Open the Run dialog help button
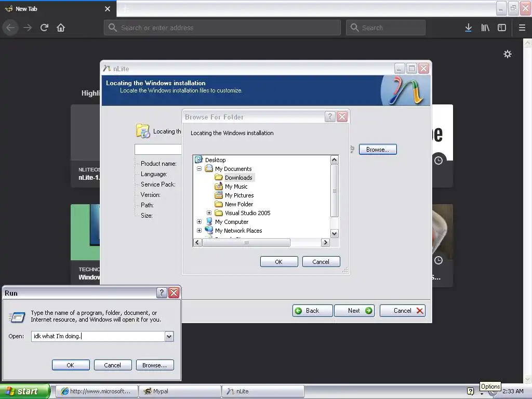The width and height of the screenshot is (532, 399). point(162,292)
